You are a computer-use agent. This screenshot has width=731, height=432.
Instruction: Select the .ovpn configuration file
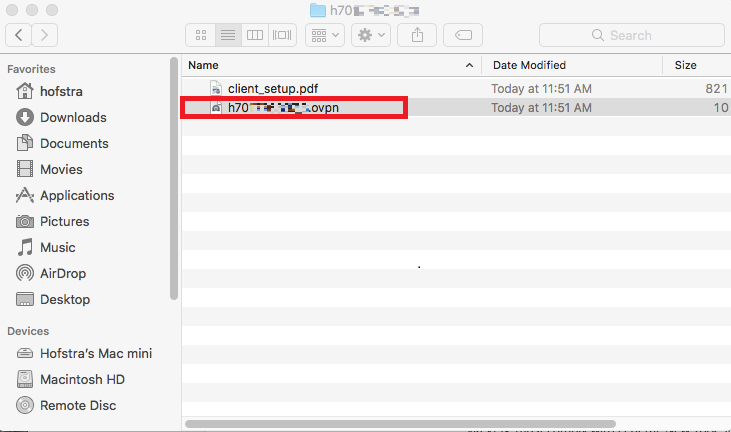click(x=283, y=108)
